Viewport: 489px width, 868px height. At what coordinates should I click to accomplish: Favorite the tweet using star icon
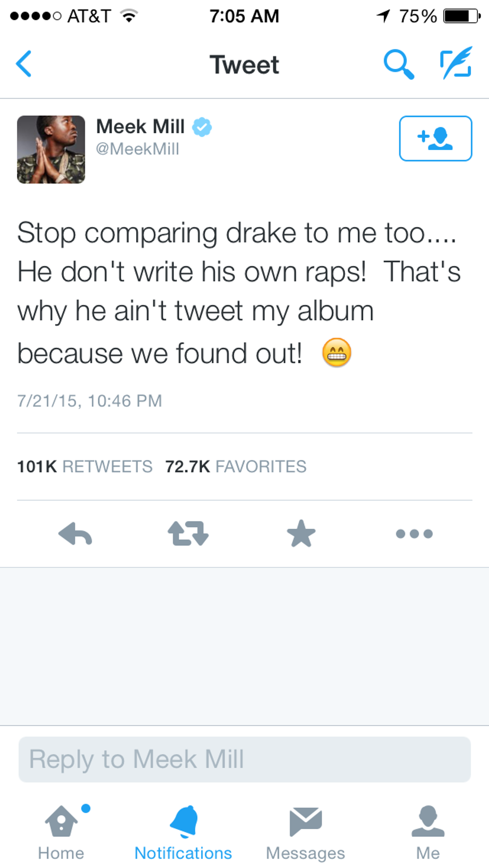[301, 534]
